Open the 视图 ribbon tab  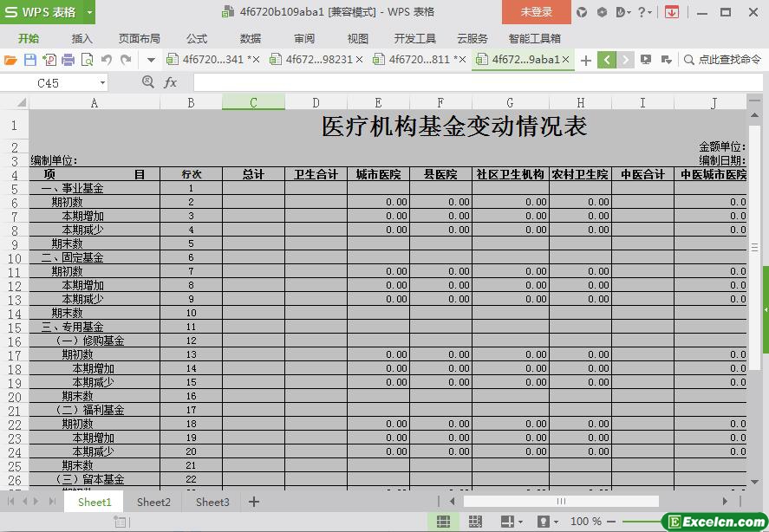pyautogui.click(x=357, y=38)
